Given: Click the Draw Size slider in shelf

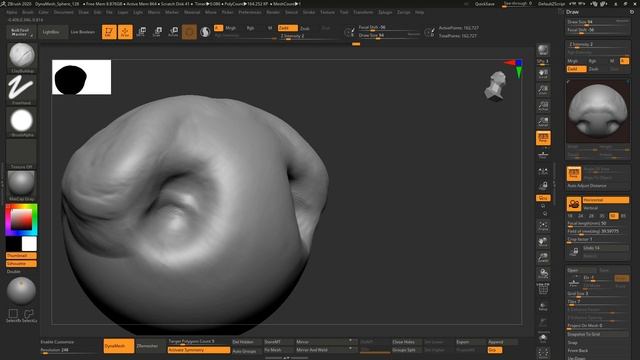Looking at the screenshot, I should (389, 36).
